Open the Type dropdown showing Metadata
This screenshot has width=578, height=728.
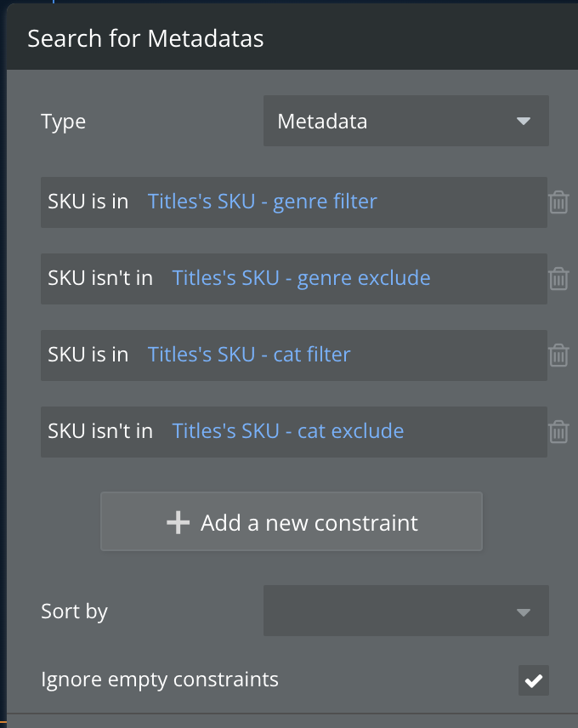pyautogui.click(x=405, y=121)
